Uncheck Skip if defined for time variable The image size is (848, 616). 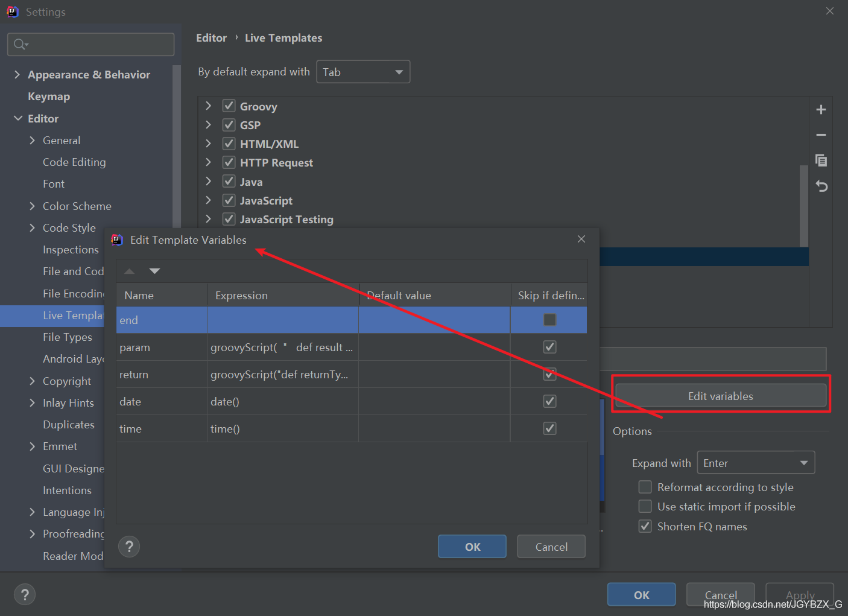pos(549,428)
